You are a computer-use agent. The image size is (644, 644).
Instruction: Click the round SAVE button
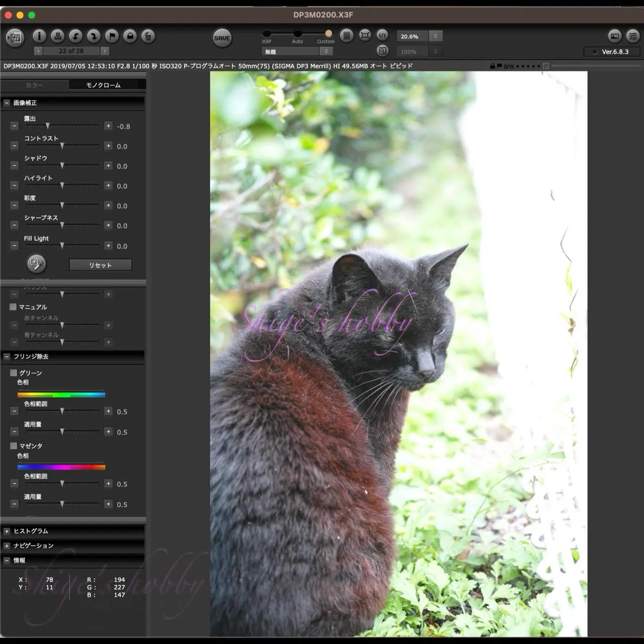[x=222, y=38]
